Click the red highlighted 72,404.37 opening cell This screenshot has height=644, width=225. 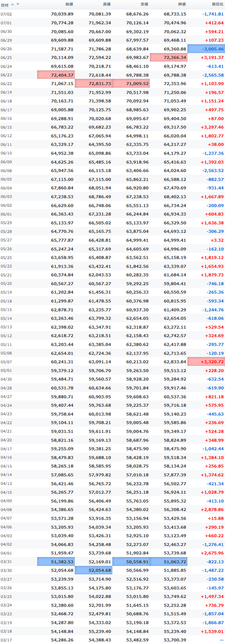[x=56, y=75]
